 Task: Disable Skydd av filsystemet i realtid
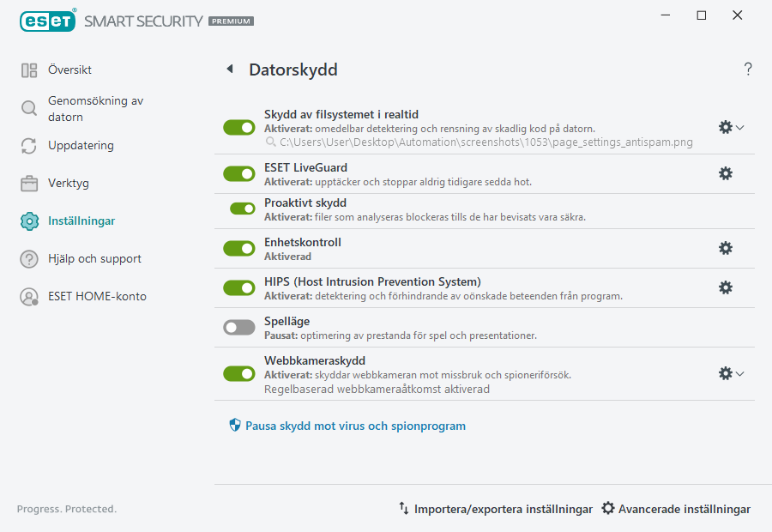(238, 127)
